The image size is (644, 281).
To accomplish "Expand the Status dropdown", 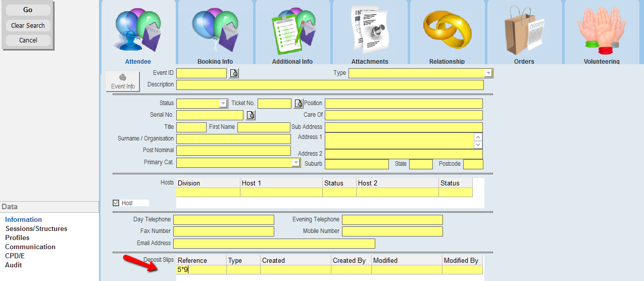I will [x=223, y=104].
